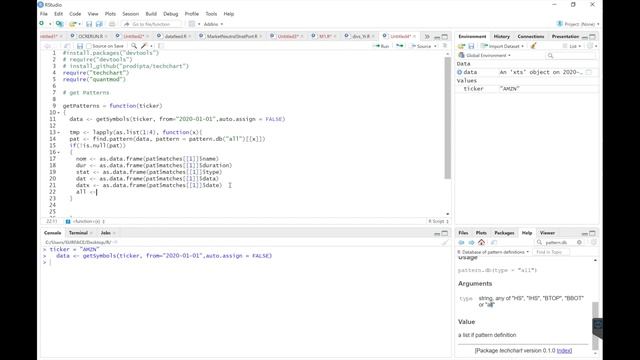Open the Import Dataset dropdown

click(502, 46)
